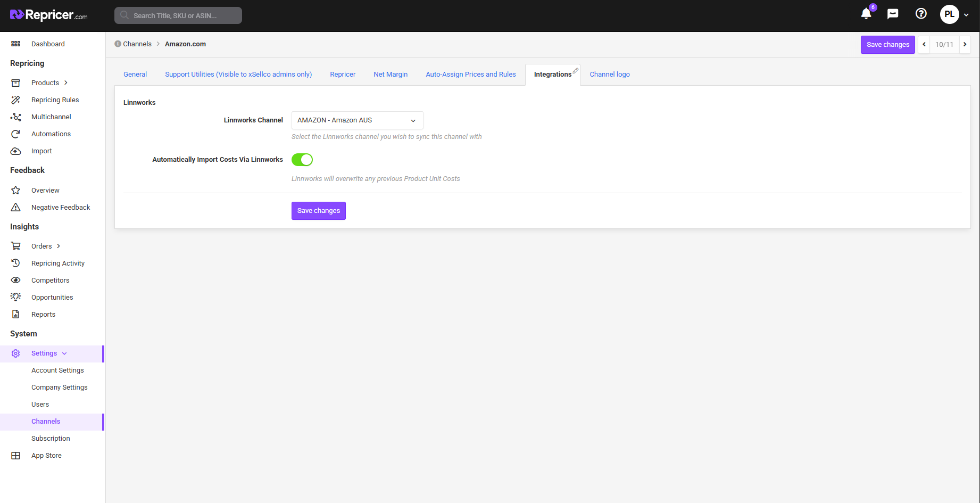Open the Linnworks Channel dropdown
This screenshot has height=503, width=980.
(358, 120)
